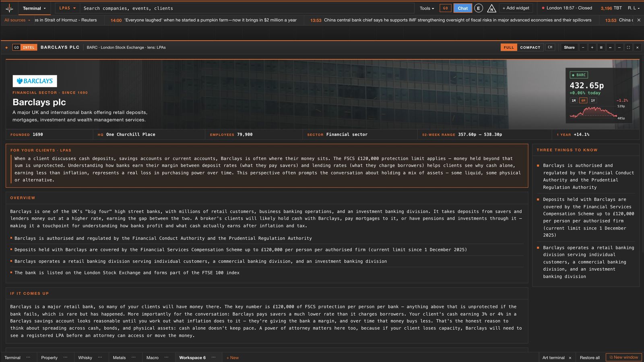Switch to COMPACT view mode

pyautogui.click(x=530, y=47)
